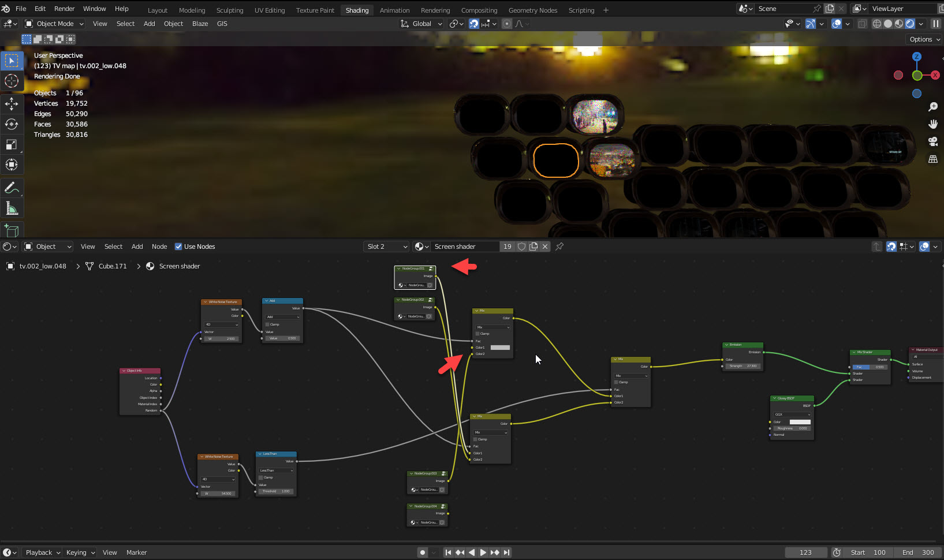
Task: Click Glossy BSDF white color swatch
Action: click(x=800, y=422)
